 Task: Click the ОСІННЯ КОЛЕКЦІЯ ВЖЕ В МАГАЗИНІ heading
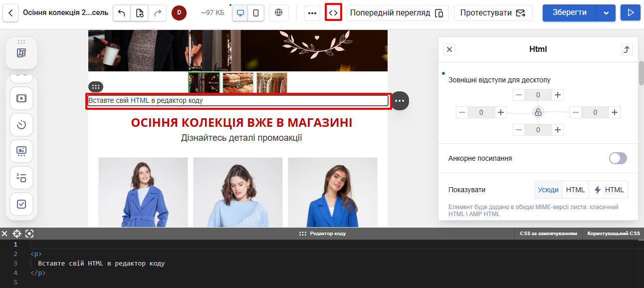pos(241,123)
